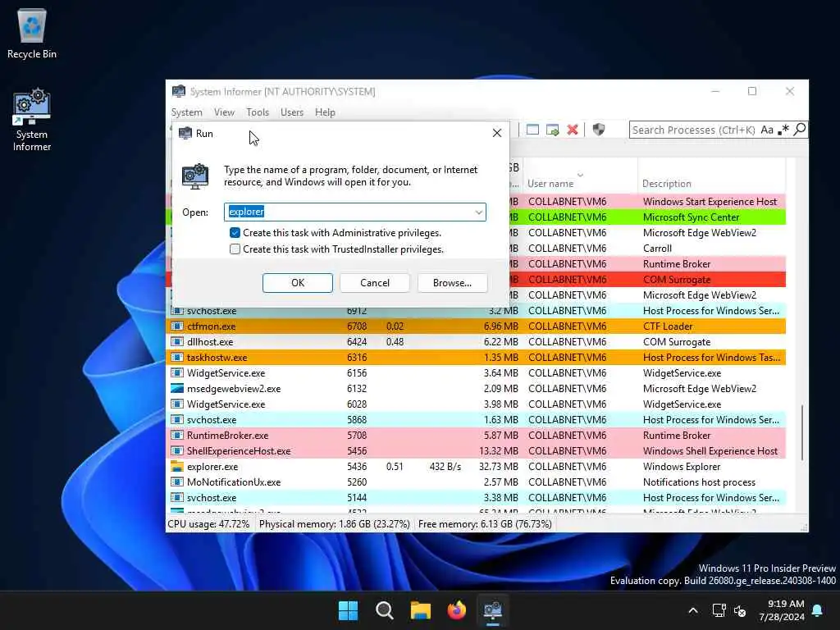Viewport: 840px width, 630px height.
Task: Click Cancel in the Run dialog
Action: [374, 283]
